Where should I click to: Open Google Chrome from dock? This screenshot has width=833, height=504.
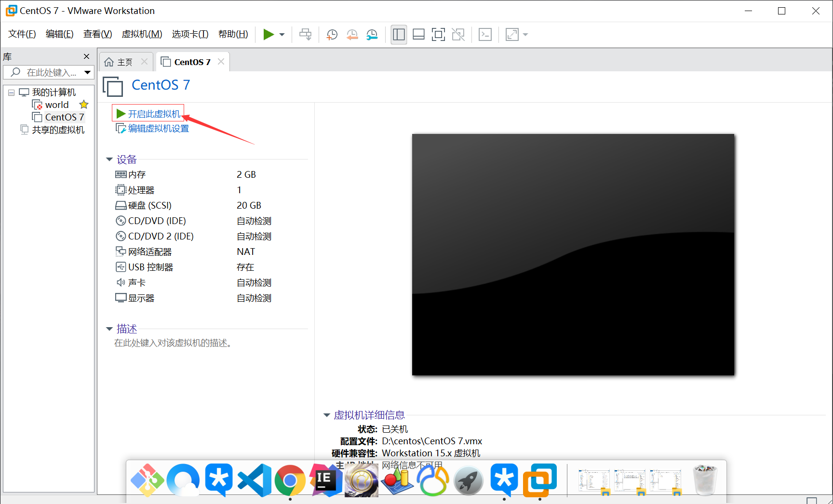(x=290, y=481)
